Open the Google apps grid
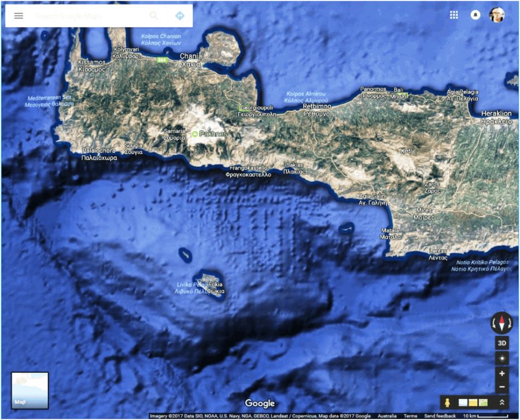 [454, 15]
